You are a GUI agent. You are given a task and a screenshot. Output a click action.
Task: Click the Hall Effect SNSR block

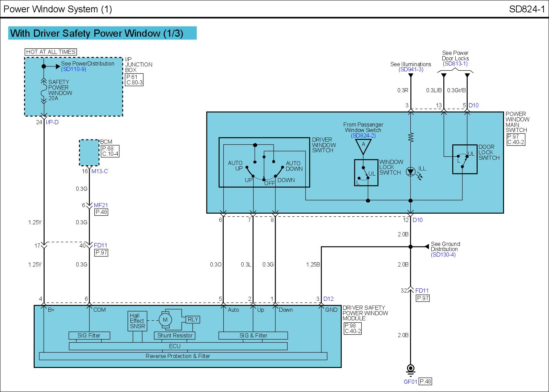coord(137,321)
